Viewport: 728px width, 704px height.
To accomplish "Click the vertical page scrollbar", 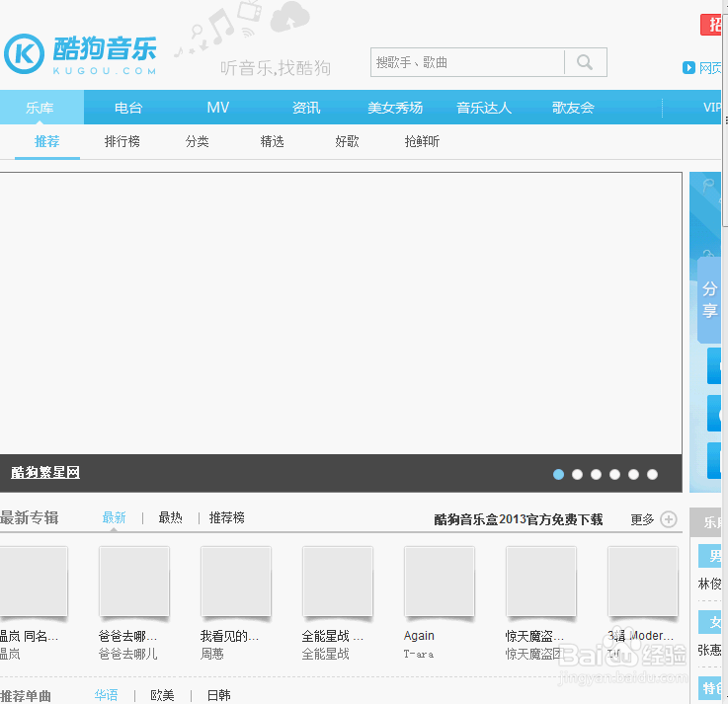I will 725,120.
